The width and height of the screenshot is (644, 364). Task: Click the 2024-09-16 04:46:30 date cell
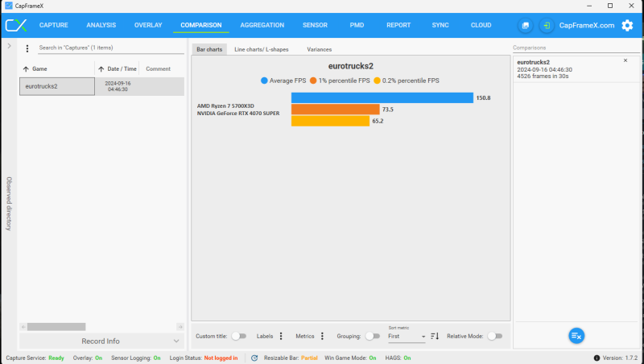[x=118, y=86]
